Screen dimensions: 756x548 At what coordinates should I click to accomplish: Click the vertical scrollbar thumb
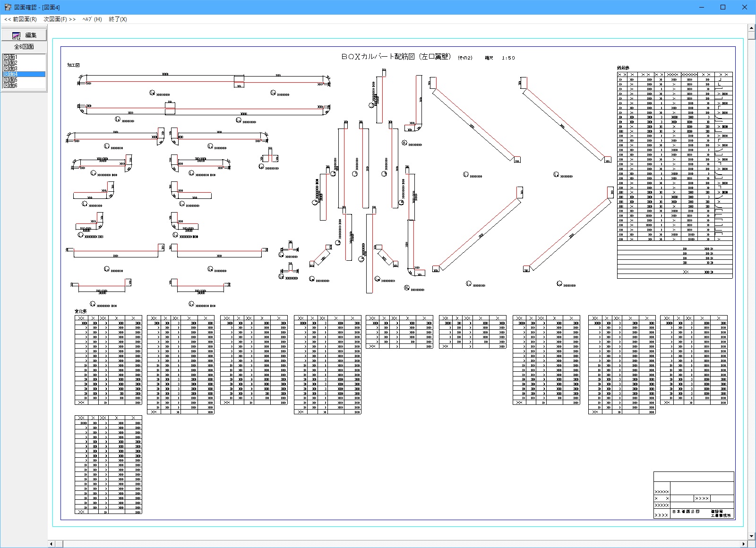coord(752,36)
